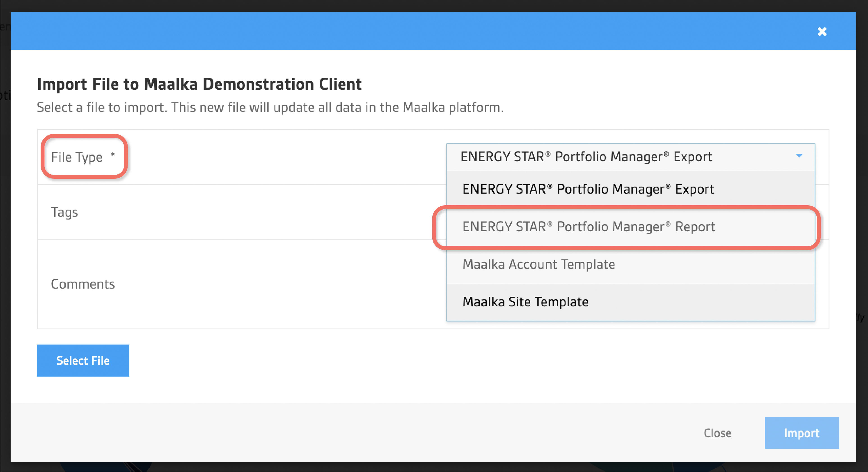Click the Import File to Maalka Demonstration Client heading

point(199,84)
